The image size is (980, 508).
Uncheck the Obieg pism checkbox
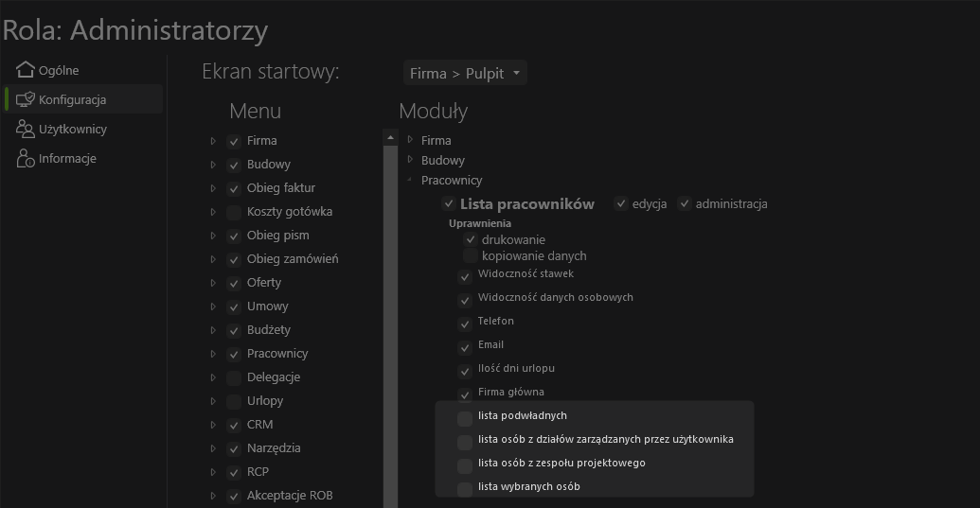(x=234, y=236)
